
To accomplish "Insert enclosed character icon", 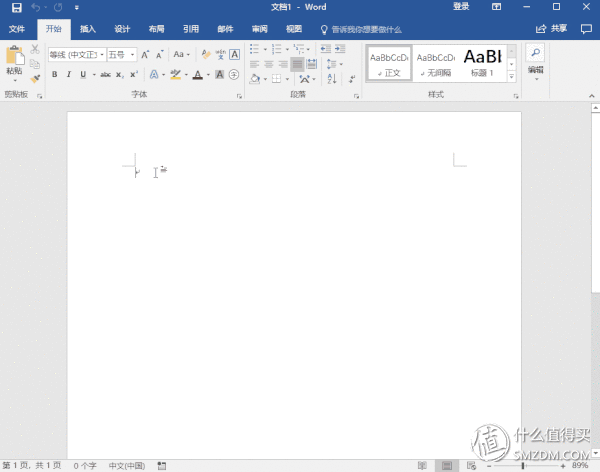I will pyautogui.click(x=234, y=74).
